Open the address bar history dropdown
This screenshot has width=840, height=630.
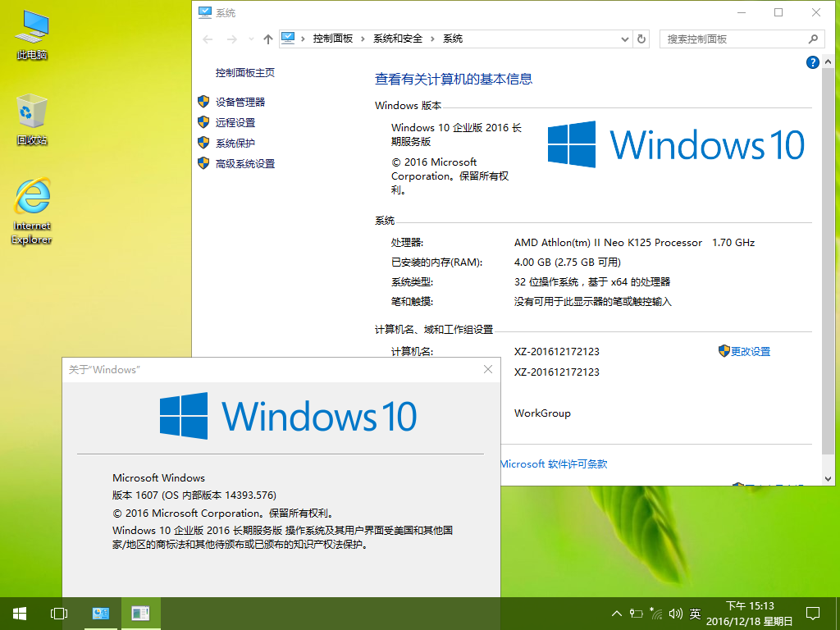[624, 39]
